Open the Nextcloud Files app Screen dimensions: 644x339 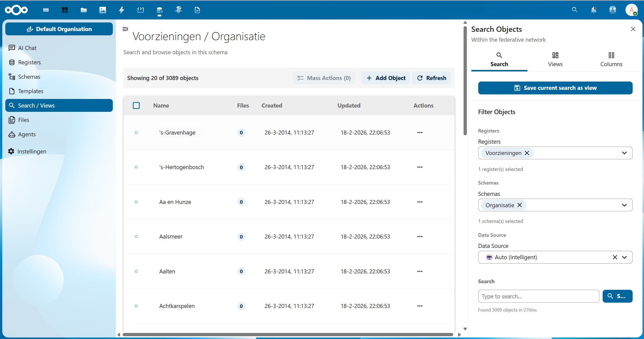point(83,10)
